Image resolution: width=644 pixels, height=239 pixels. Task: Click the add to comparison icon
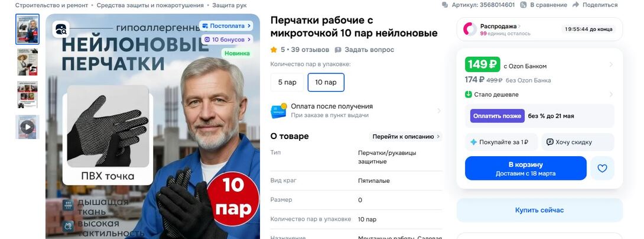(523, 5)
